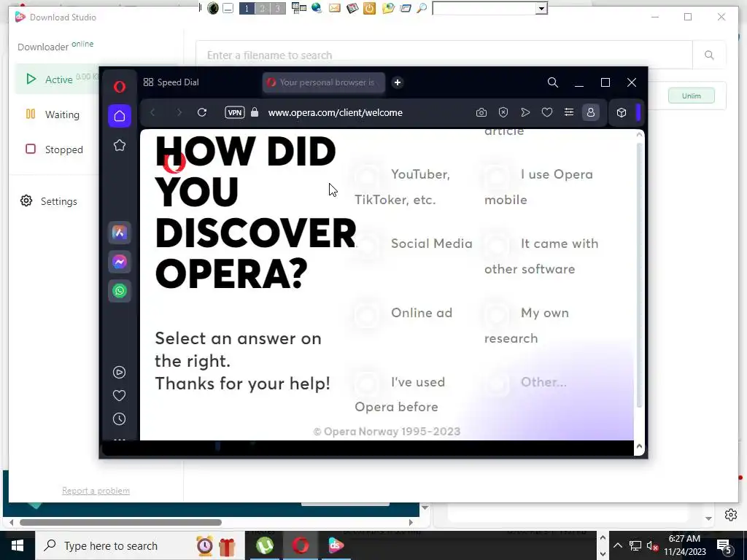Click the Opera address bar URL
This screenshot has height=560, width=747.
(x=335, y=112)
